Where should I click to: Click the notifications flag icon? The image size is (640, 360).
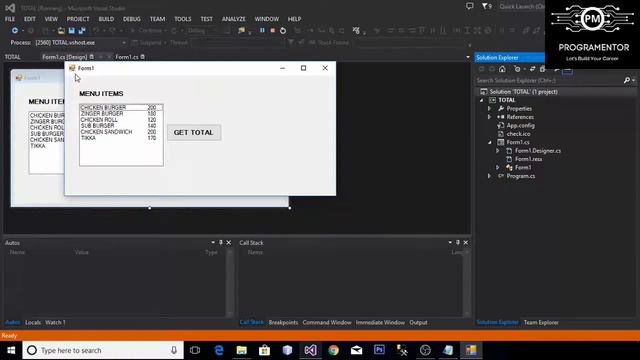485,6
